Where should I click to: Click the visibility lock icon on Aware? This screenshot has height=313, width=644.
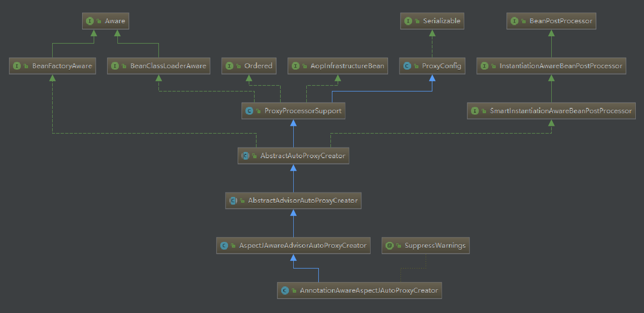[x=99, y=21]
